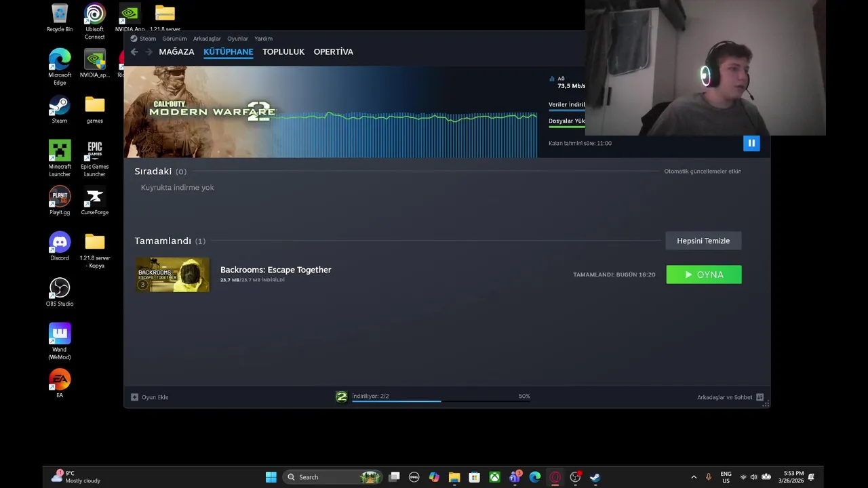Open the EA desktop icon

60,384
